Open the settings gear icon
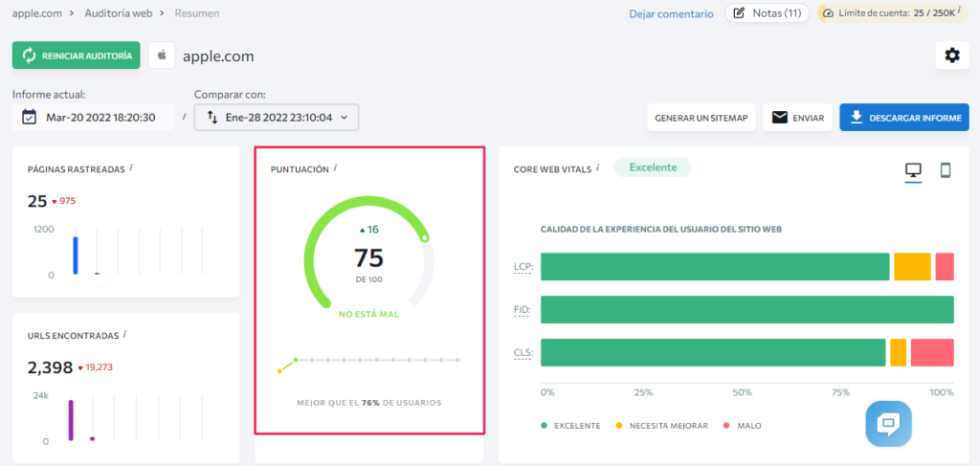980x466 pixels. 952,55
